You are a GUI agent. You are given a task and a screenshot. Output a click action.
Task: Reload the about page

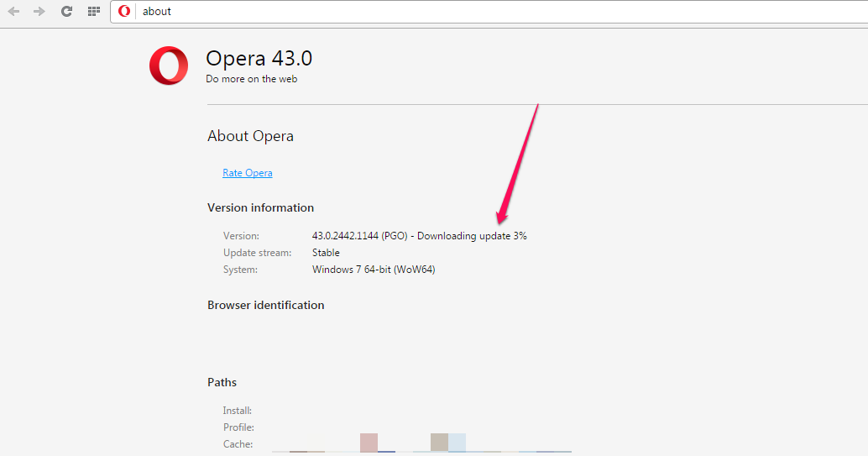point(66,11)
